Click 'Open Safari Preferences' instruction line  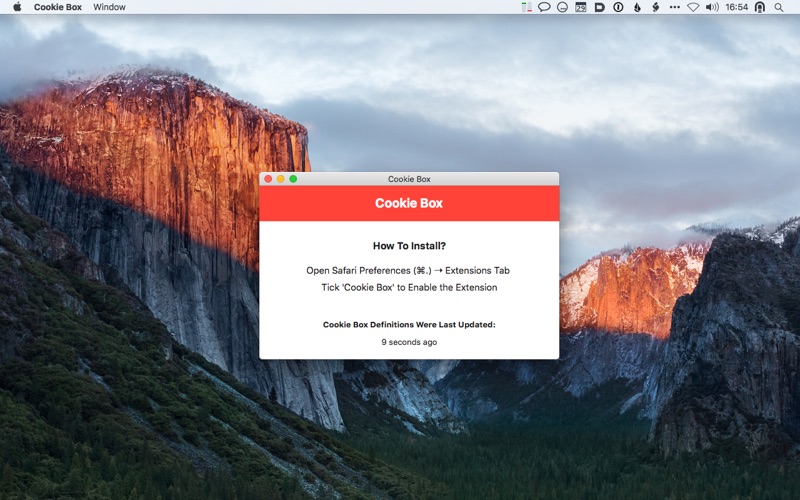tap(408, 270)
